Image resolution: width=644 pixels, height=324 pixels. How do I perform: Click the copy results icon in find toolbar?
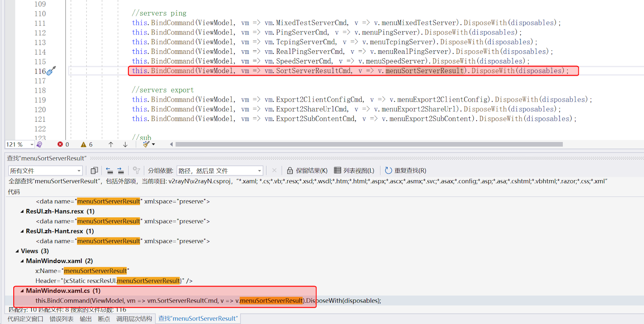(x=94, y=170)
